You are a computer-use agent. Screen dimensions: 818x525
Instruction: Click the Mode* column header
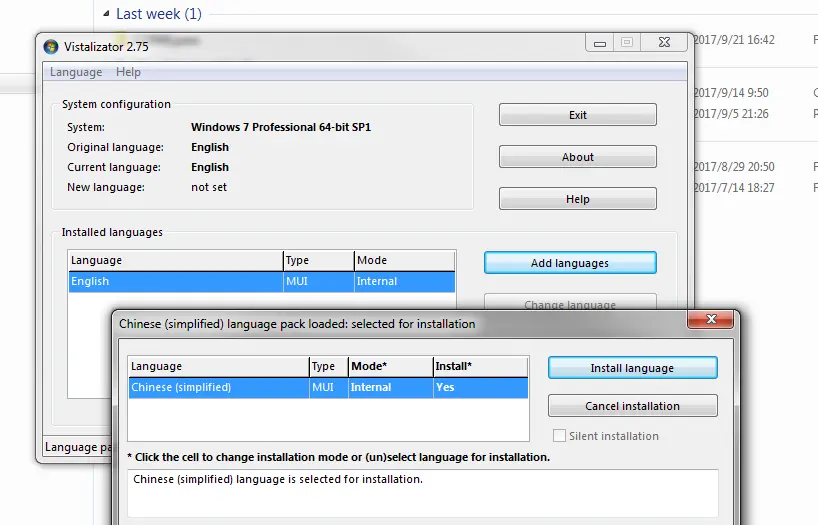click(x=391, y=366)
